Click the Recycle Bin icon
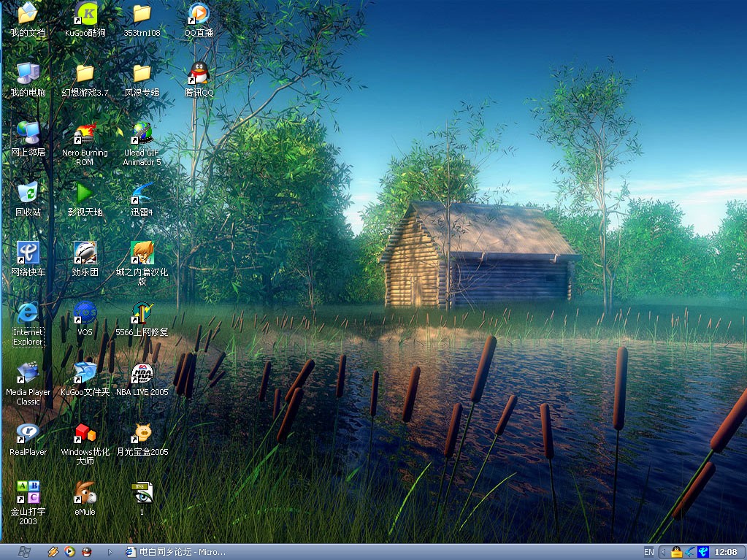Viewport: 747px width, 560px height. [x=28, y=193]
